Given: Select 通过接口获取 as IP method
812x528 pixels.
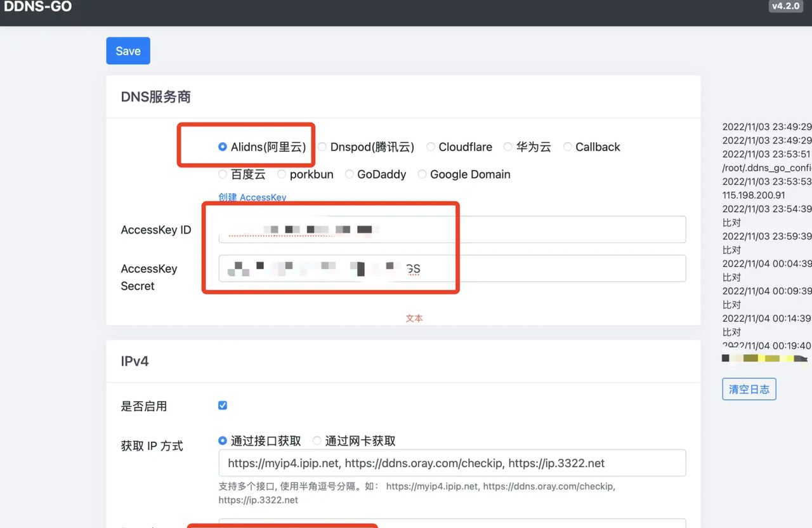Looking at the screenshot, I should coord(223,440).
